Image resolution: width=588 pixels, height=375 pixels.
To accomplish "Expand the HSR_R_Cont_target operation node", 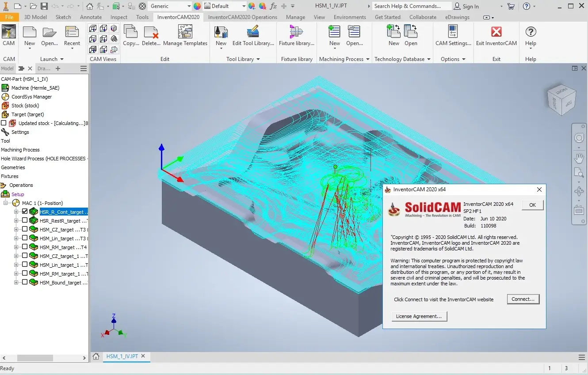I will click(16, 212).
